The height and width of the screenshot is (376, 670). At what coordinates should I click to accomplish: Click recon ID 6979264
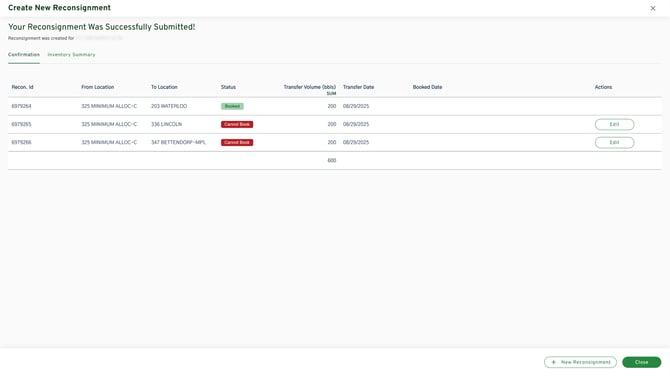click(x=21, y=106)
